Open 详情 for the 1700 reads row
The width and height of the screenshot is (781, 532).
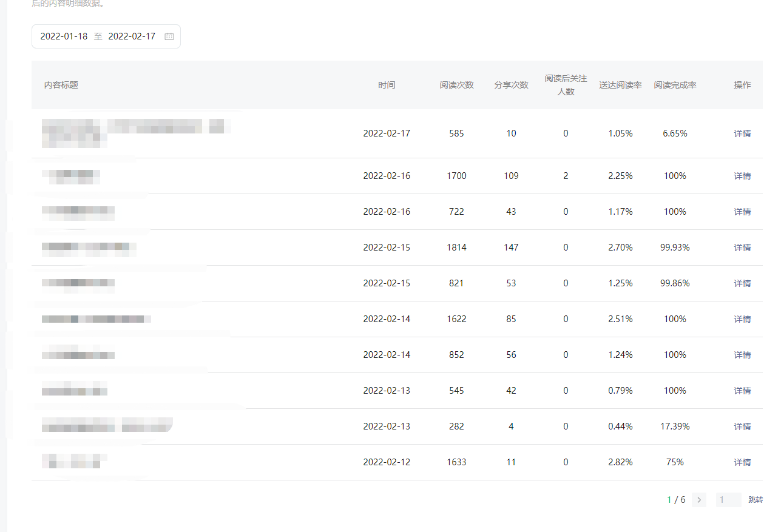[x=742, y=176]
